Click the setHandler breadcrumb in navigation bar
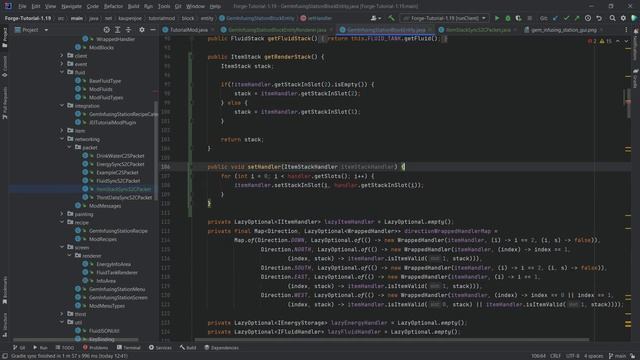Screen dimensions: 640x360 [316, 18]
